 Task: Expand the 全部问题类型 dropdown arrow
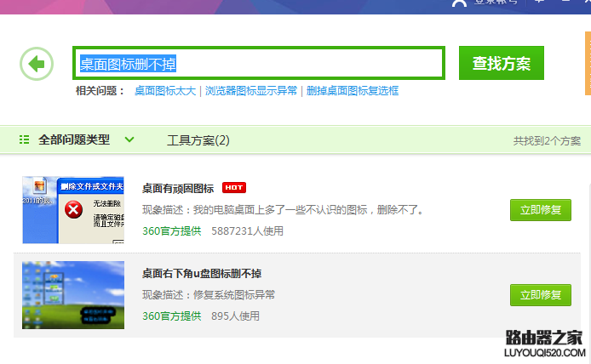tap(129, 139)
